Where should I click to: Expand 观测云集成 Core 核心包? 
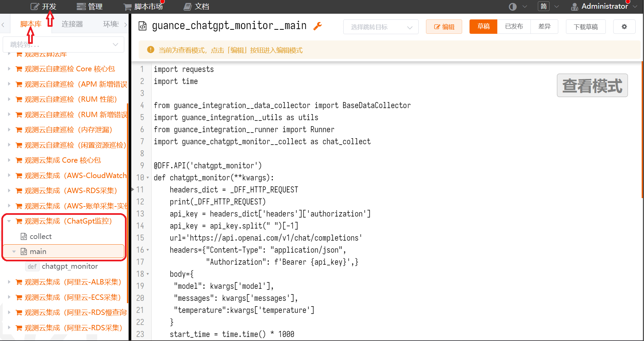click(9, 160)
